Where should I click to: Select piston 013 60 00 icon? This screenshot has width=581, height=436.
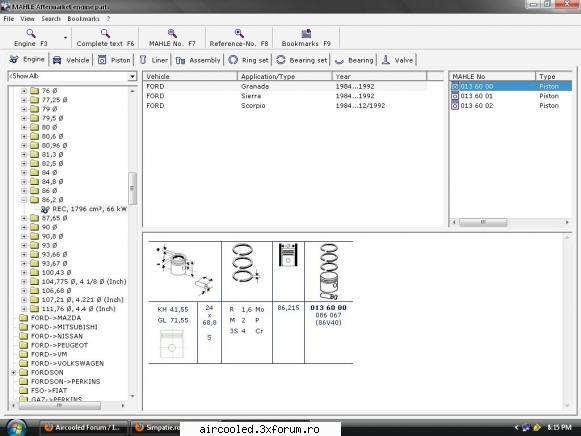tap(455, 86)
